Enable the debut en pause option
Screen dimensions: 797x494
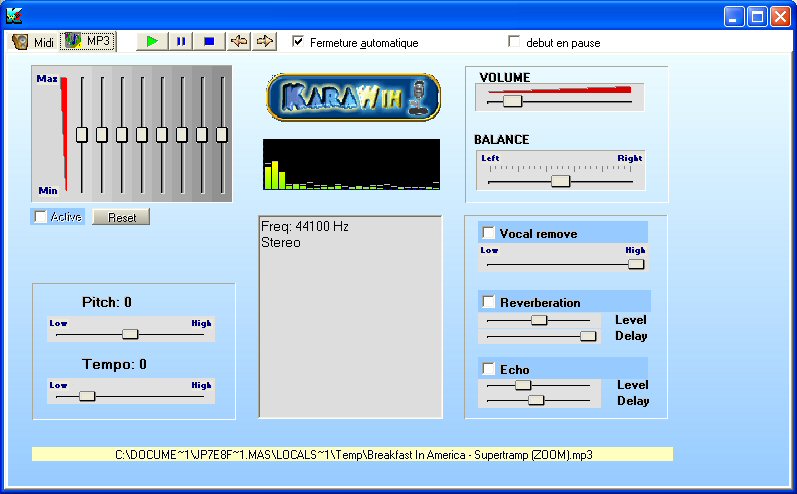coord(515,42)
